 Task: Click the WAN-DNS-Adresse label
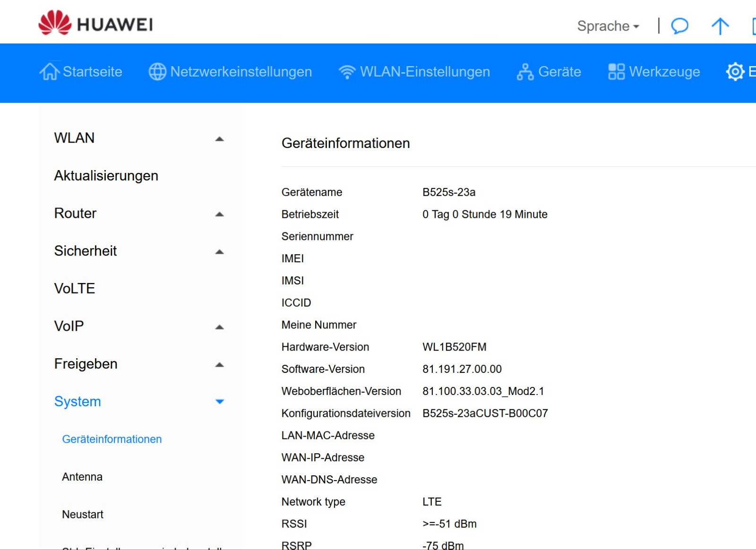(x=329, y=480)
